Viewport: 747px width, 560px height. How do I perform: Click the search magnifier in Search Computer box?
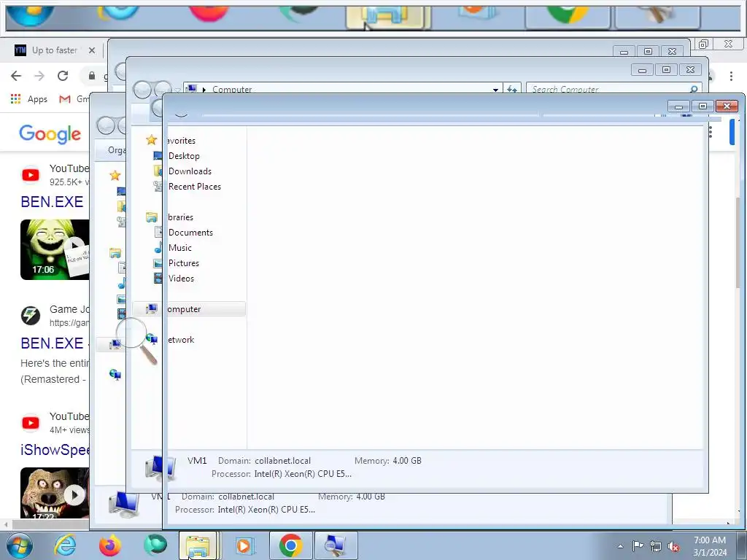pyautogui.click(x=694, y=89)
